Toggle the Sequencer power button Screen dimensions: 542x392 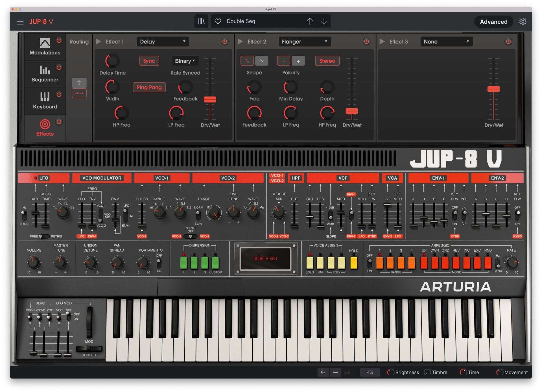(x=59, y=67)
